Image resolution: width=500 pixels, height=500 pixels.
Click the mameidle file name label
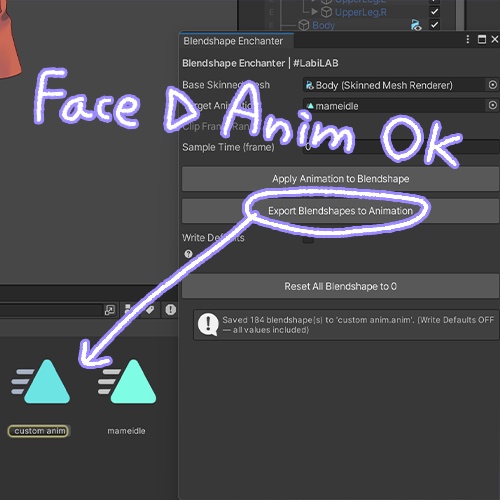pos(126,431)
